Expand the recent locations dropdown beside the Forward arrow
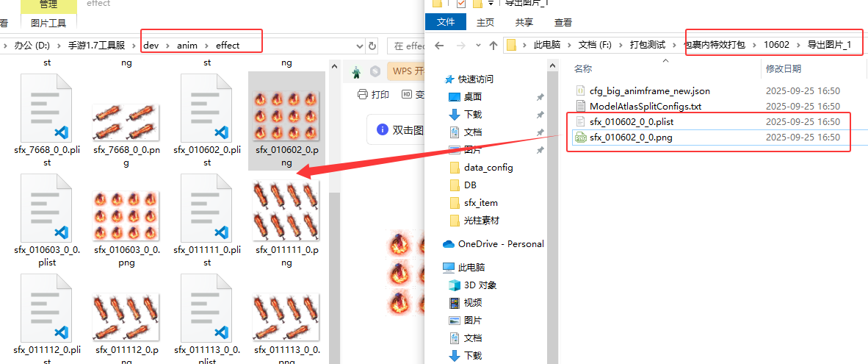The height and width of the screenshot is (364, 868). (x=477, y=46)
